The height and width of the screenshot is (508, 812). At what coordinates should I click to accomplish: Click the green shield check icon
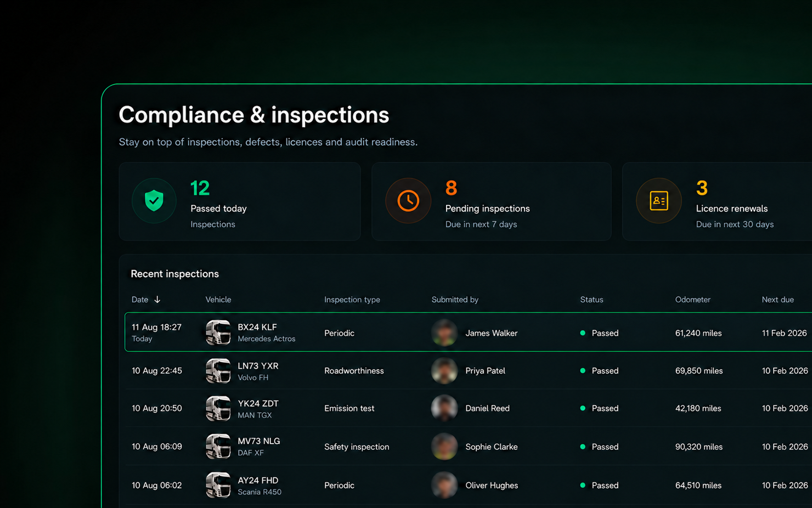click(x=154, y=200)
